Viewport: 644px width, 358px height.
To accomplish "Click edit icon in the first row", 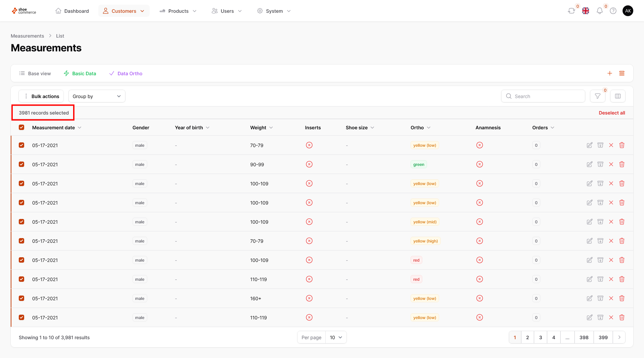I will (x=589, y=145).
